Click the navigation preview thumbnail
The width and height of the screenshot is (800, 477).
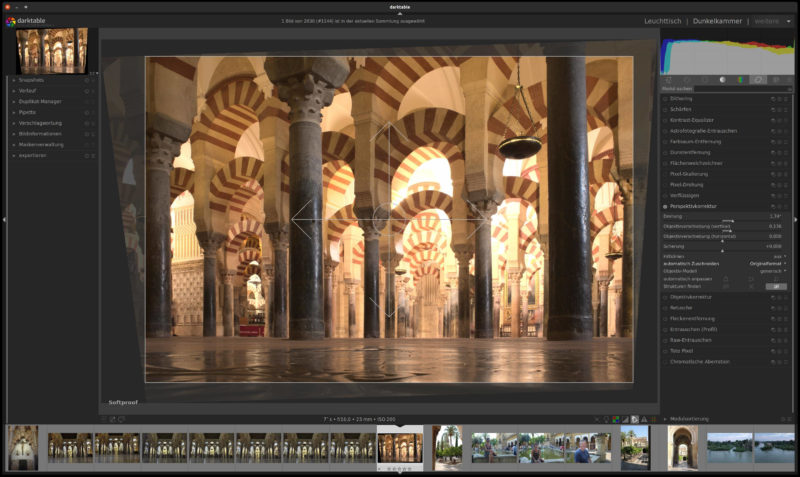[x=52, y=51]
